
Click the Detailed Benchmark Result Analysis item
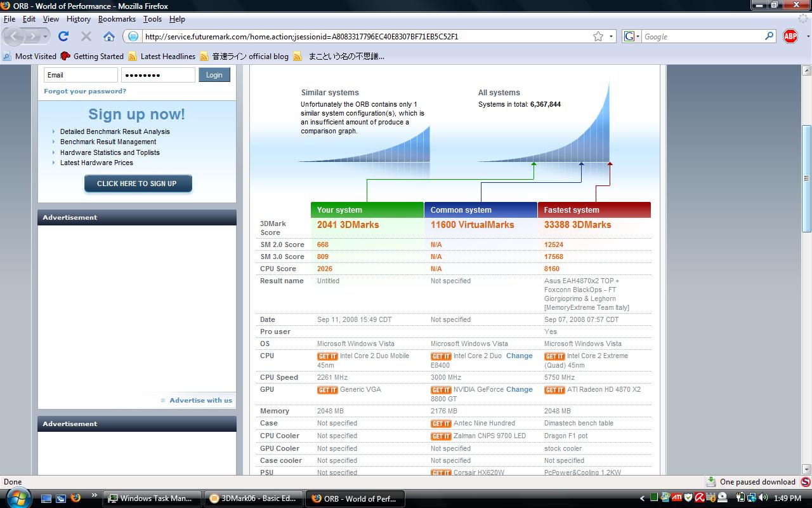coord(115,131)
